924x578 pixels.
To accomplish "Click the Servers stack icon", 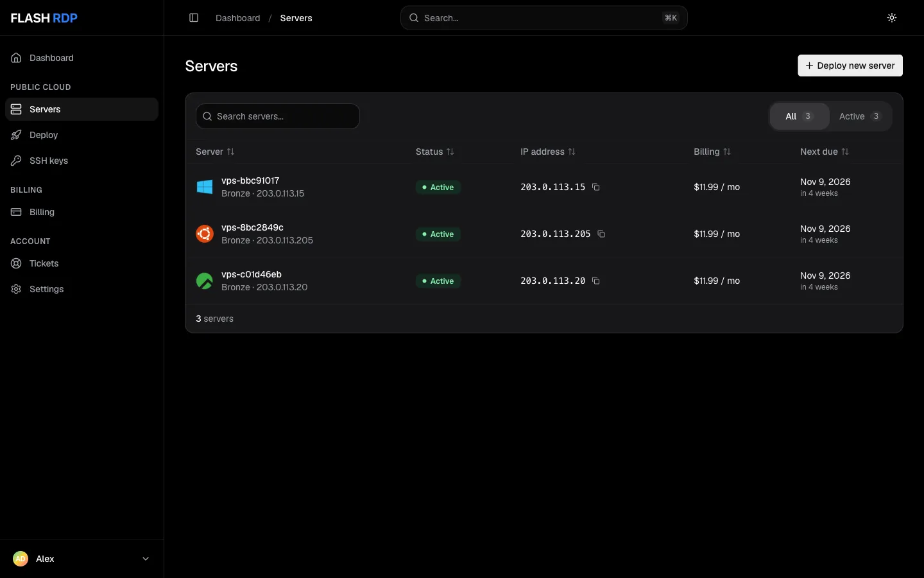I will click(x=17, y=109).
